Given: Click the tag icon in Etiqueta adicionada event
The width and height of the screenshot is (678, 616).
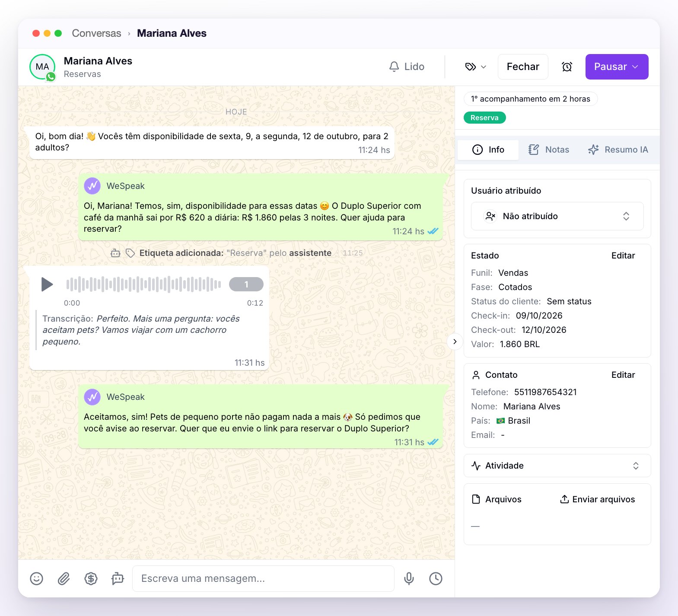Looking at the screenshot, I should (130, 253).
